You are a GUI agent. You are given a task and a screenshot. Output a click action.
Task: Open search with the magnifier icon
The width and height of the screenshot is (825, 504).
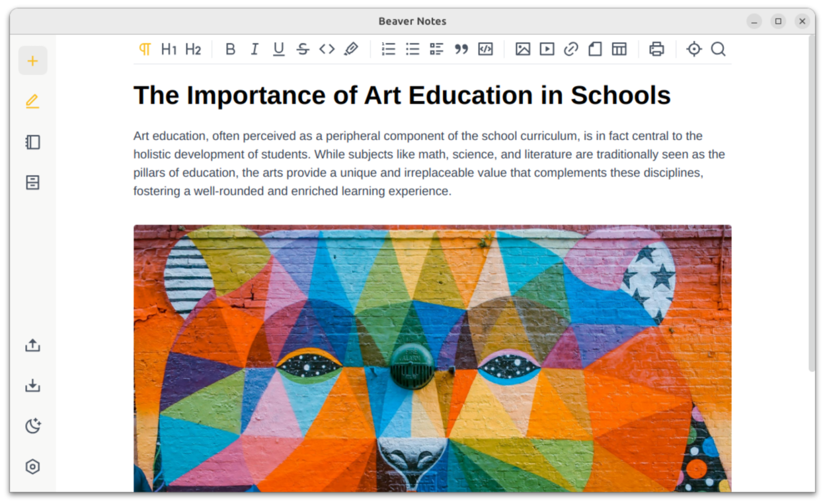[x=718, y=49]
